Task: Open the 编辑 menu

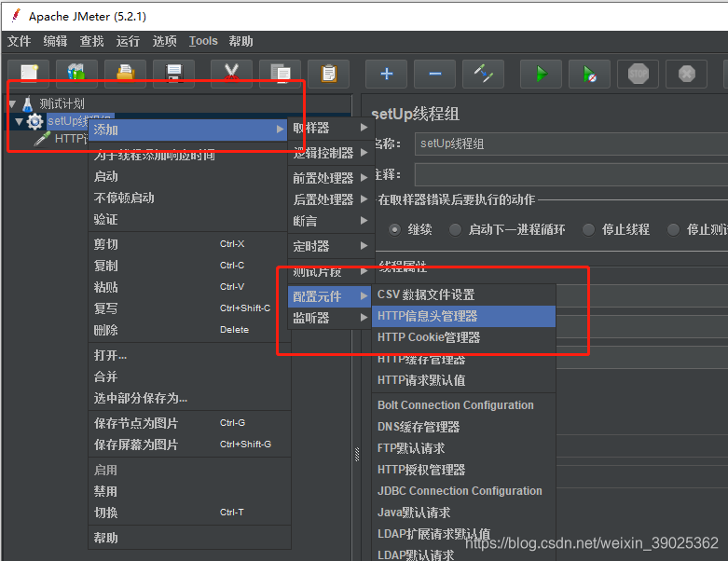Action: click(x=55, y=41)
